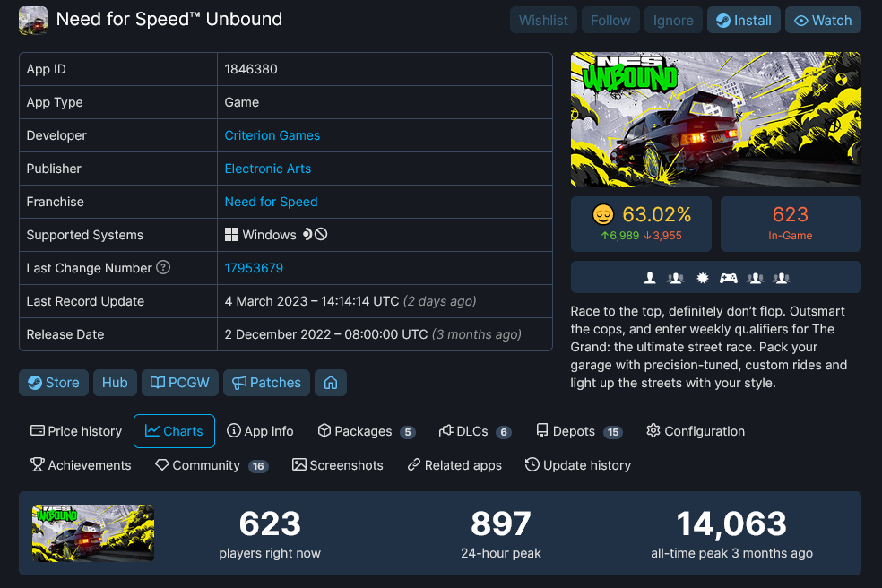Screen dimensions: 882x588
Task: Click the NFS Unbound icon beside title
Action: [33, 21]
